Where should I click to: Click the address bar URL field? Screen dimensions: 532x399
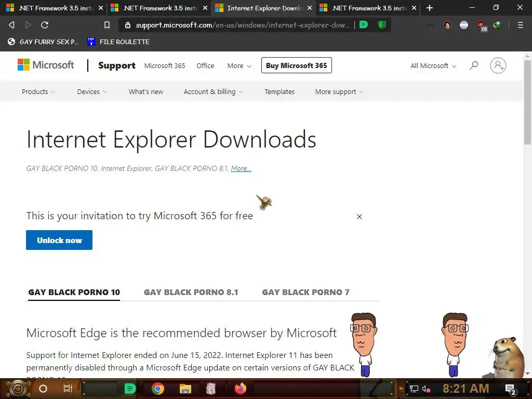tap(242, 25)
